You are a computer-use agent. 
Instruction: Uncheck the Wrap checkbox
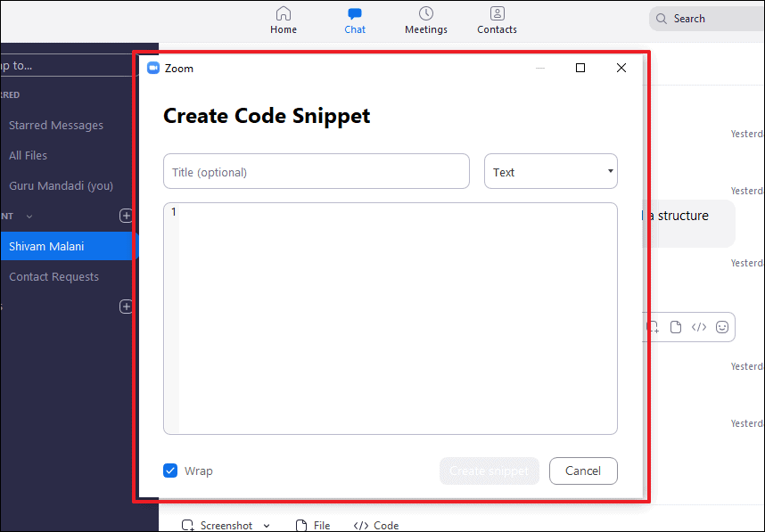[170, 471]
